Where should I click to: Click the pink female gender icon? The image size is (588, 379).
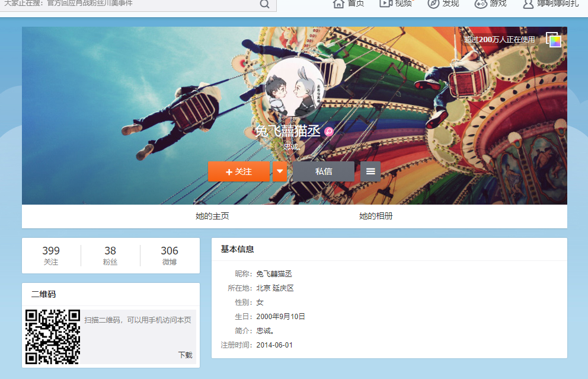click(329, 131)
